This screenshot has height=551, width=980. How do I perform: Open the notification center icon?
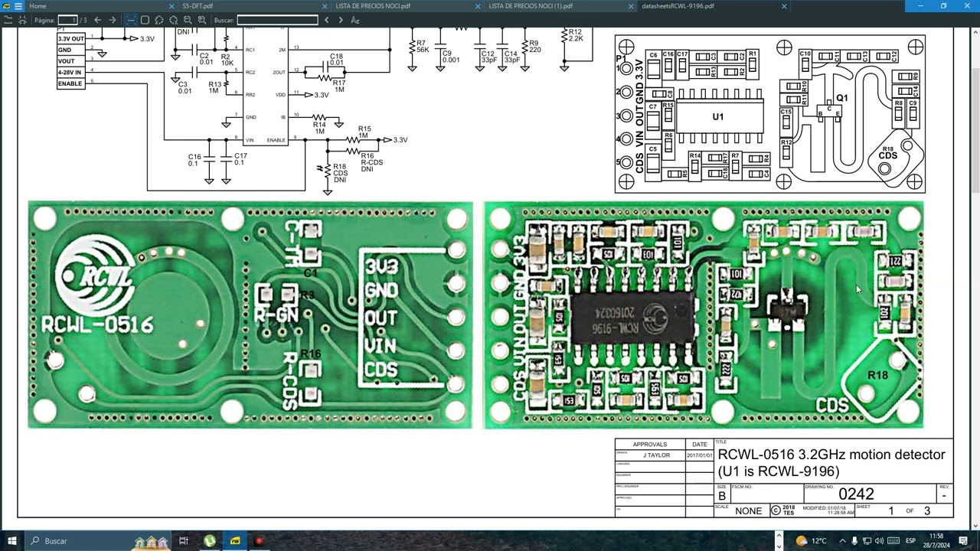point(962,541)
